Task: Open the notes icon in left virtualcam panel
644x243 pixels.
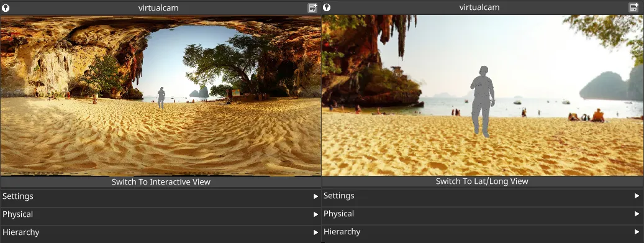Action: [312, 8]
